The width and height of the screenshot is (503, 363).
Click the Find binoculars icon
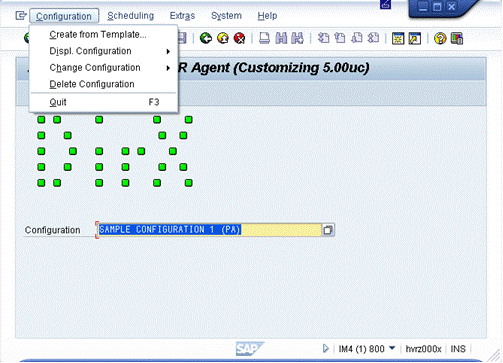[x=281, y=38]
